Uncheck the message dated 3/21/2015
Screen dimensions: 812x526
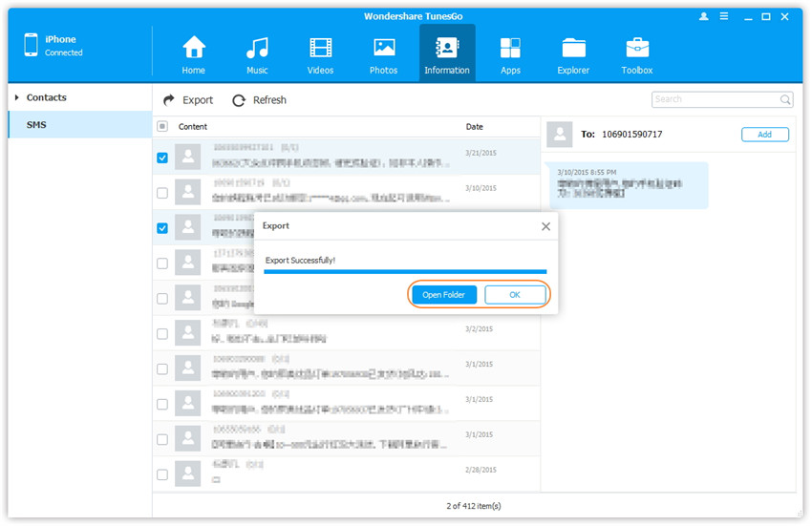coord(162,158)
